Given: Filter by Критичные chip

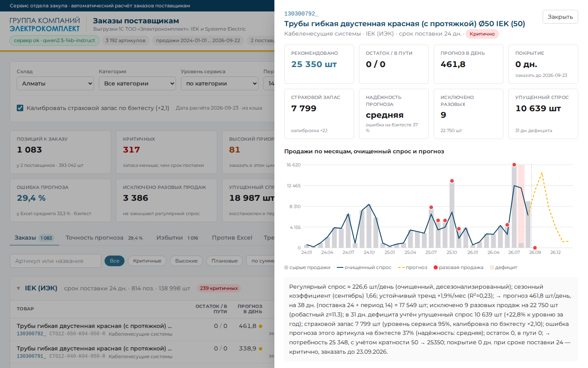Looking at the screenshot, I should [147, 261].
